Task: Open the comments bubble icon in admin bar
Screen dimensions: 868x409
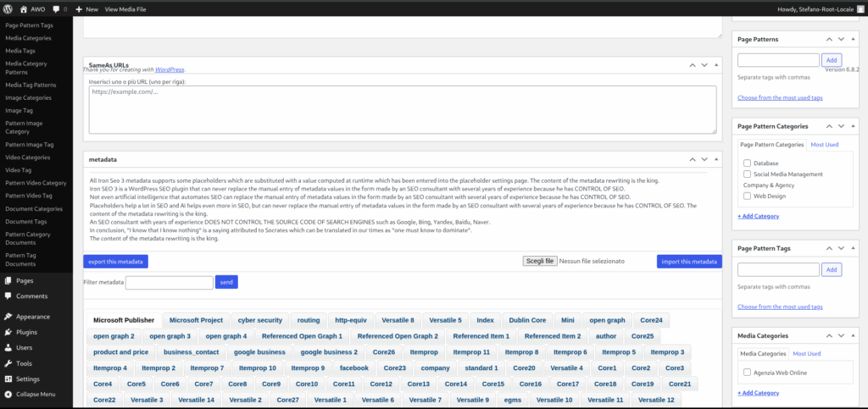Action: (57, 9)
